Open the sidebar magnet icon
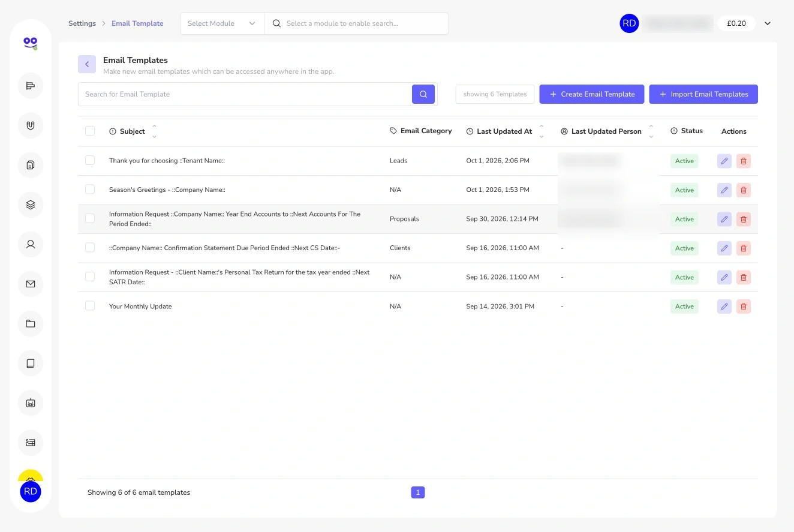This screenshot has width=794, height=532. pyautogui.click(x=31, y=125)
